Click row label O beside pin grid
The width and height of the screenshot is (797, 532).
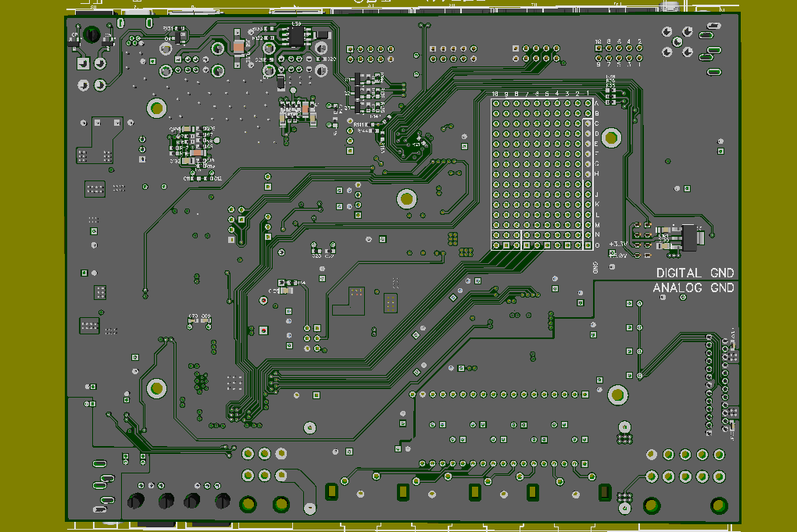(x=597, y=245)
